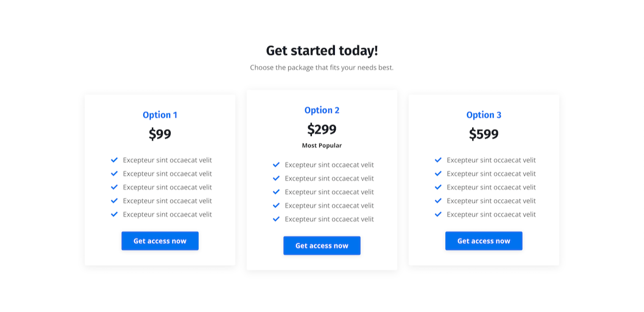Click the bottom checkmark in Option 3 card
Viewport: 644px width, 312px height.
coord(438,214)
